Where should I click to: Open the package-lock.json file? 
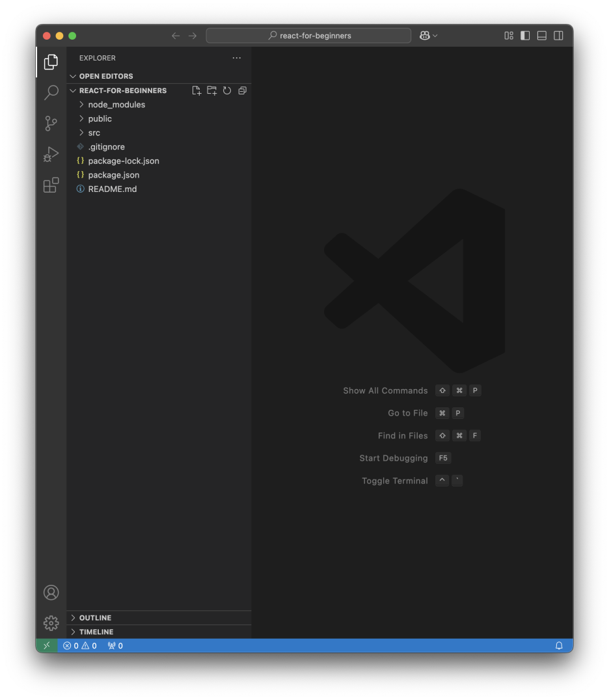coord(159,161)
